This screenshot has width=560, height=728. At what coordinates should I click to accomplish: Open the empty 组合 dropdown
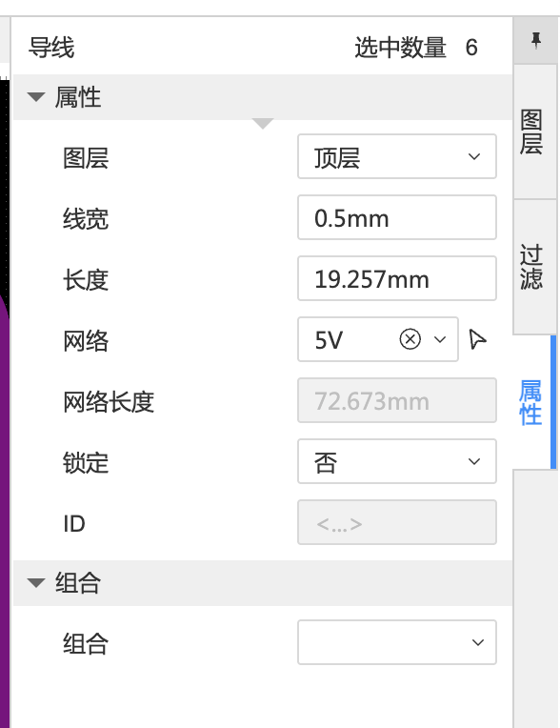tap(397, 642)
